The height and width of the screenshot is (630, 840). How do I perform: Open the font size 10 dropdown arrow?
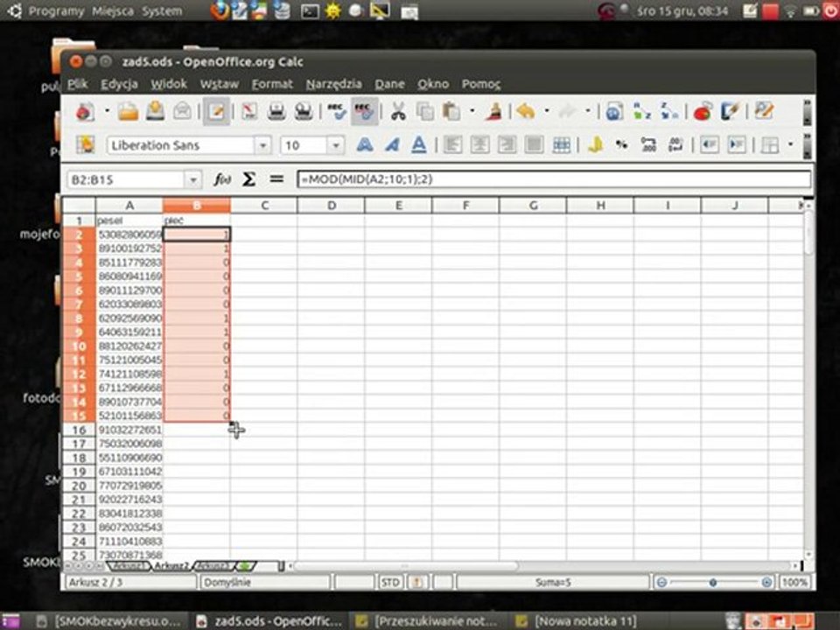point(335,145)
